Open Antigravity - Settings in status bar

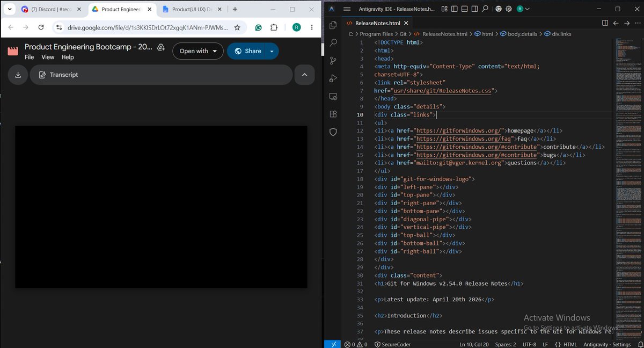(x=607, y=344)
